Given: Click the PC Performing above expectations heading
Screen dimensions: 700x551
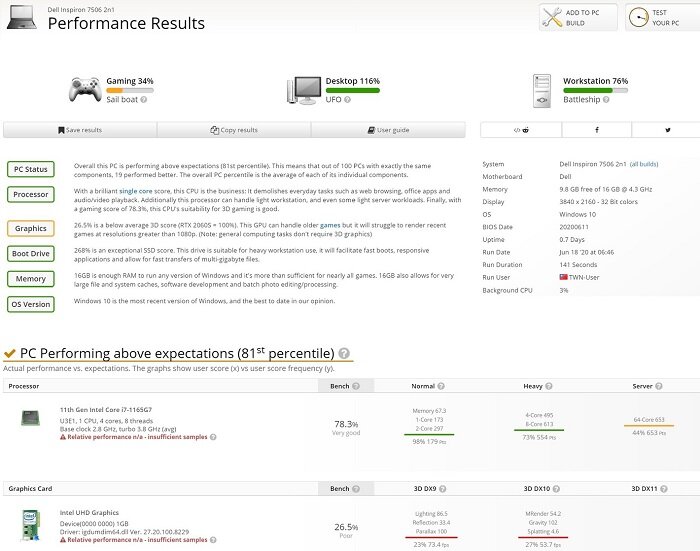Looking at the screenshot, I should coord(177,353).
